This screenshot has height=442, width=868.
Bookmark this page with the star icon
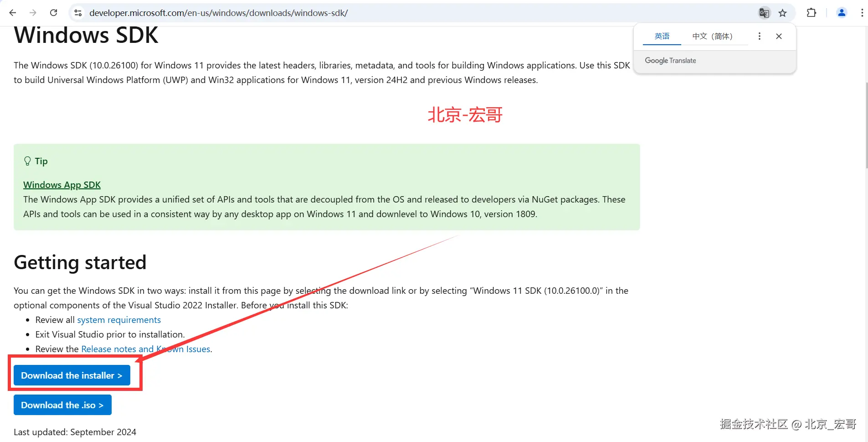click(783, 13)
